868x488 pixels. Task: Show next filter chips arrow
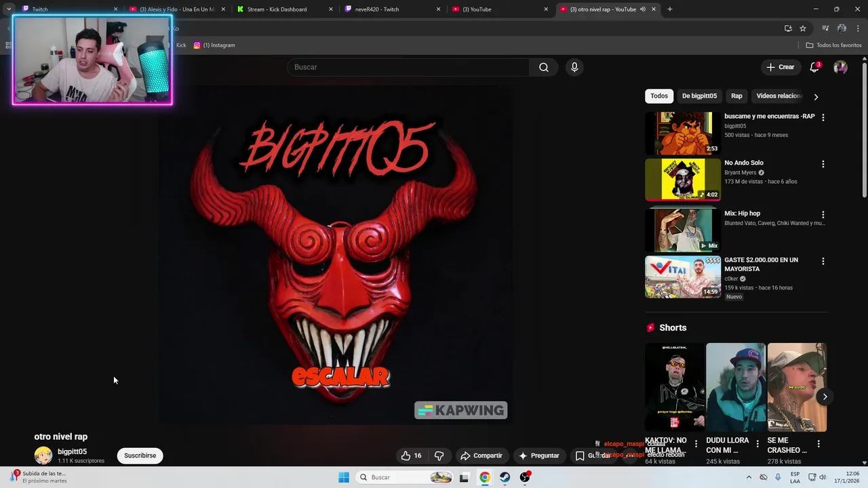click(x=816, y=96)
